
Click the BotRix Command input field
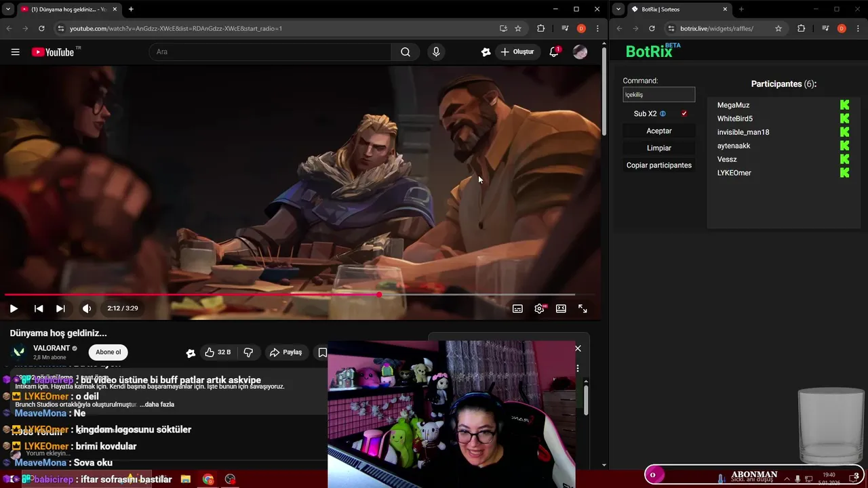click(659, 95)
